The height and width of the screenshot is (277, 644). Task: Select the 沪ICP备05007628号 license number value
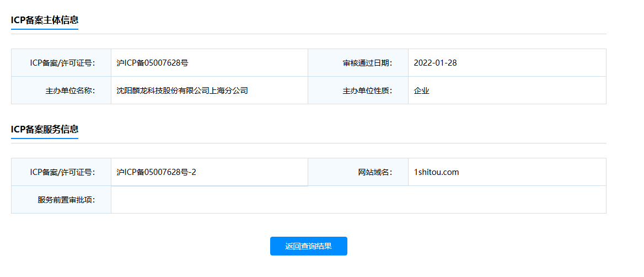click(x=152, y=63)
